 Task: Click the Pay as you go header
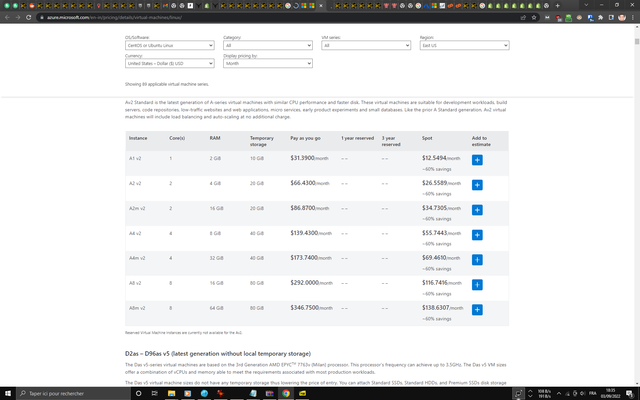coord(305,138)
